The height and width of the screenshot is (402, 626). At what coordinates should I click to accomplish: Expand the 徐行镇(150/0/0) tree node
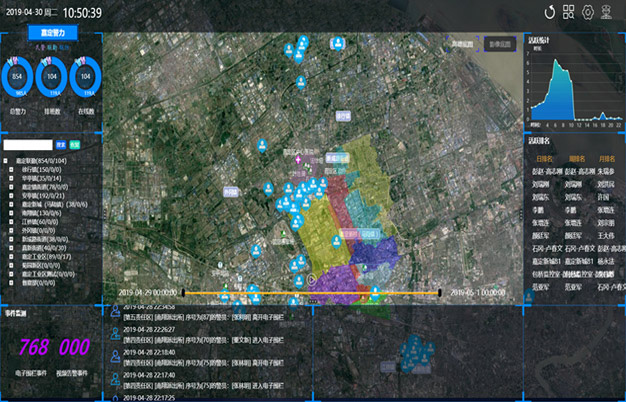11,169
